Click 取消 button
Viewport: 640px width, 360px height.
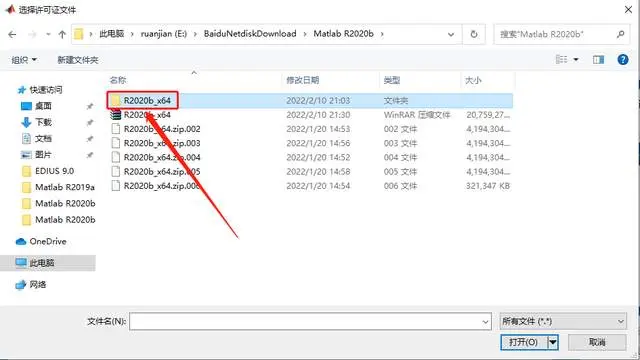coord(597,342)
